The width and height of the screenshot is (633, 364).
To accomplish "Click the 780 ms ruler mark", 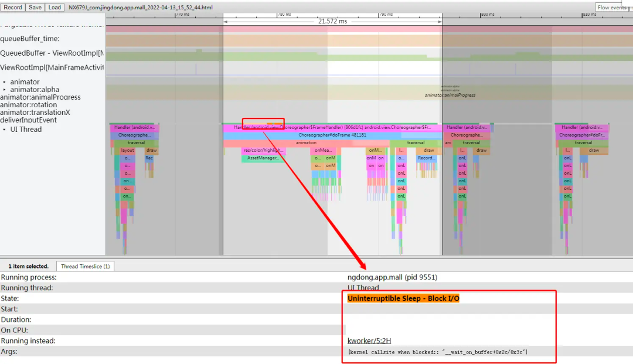I will point(284,14).
